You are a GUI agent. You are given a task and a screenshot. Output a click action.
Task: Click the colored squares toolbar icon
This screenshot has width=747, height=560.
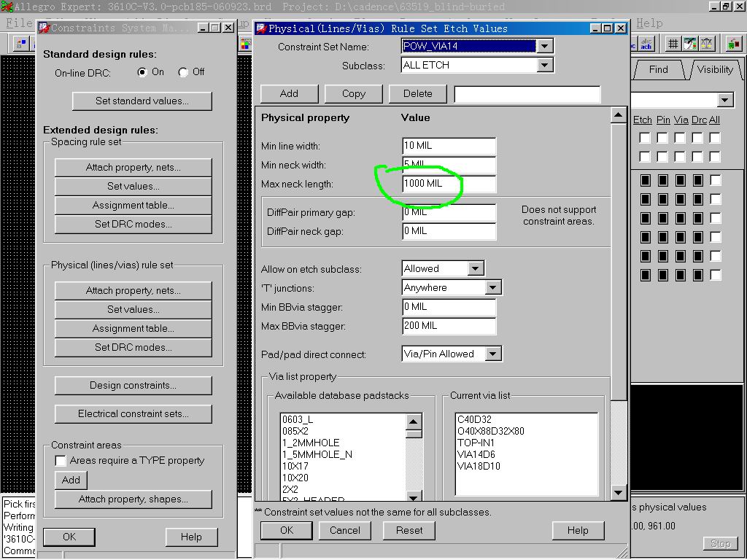pos(245,44)
